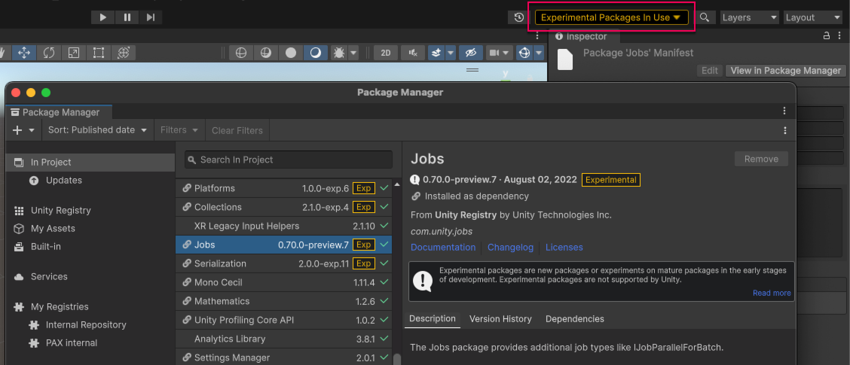Select the Rect transform tool
Viewport: 850px width, 365px height.
pos(98,53)
